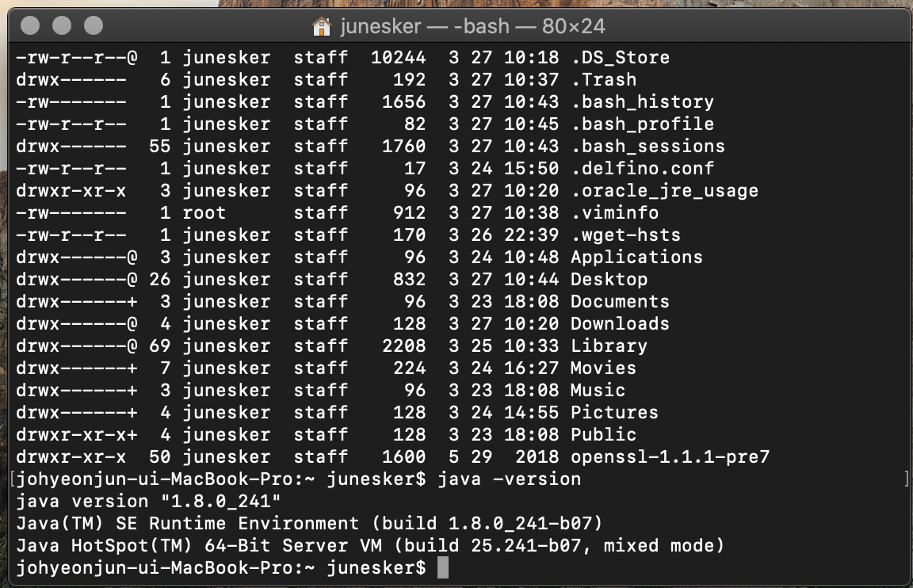Click the 'root' owner of .viminfo

(x=204, y=212)
